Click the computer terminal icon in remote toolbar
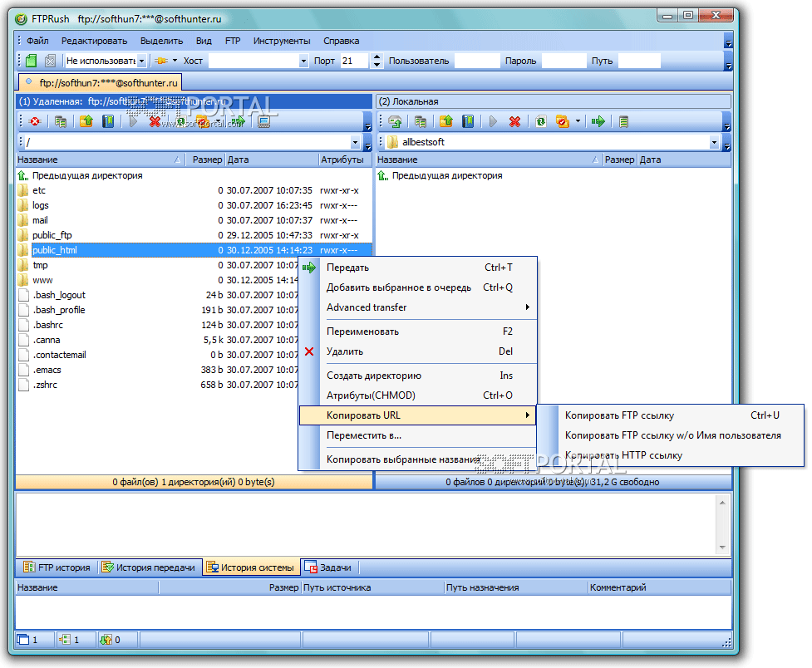This screenshot has height=668, width=812. point(263,121)
